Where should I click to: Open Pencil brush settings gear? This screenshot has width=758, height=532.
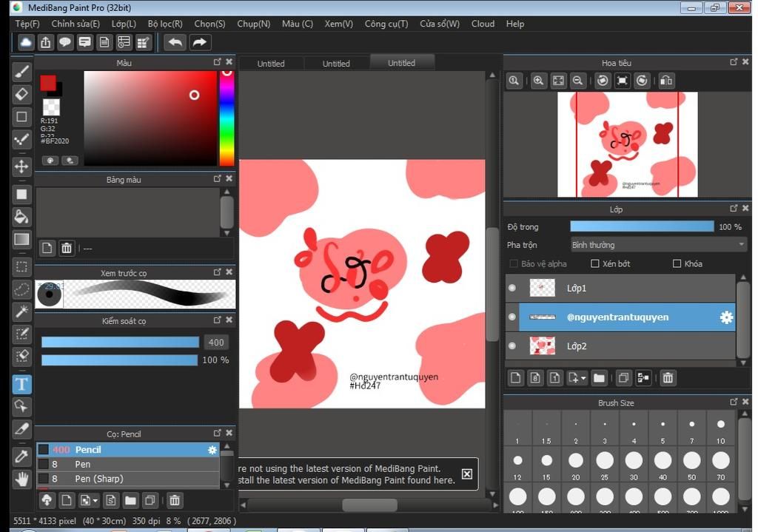pos(212,450)
